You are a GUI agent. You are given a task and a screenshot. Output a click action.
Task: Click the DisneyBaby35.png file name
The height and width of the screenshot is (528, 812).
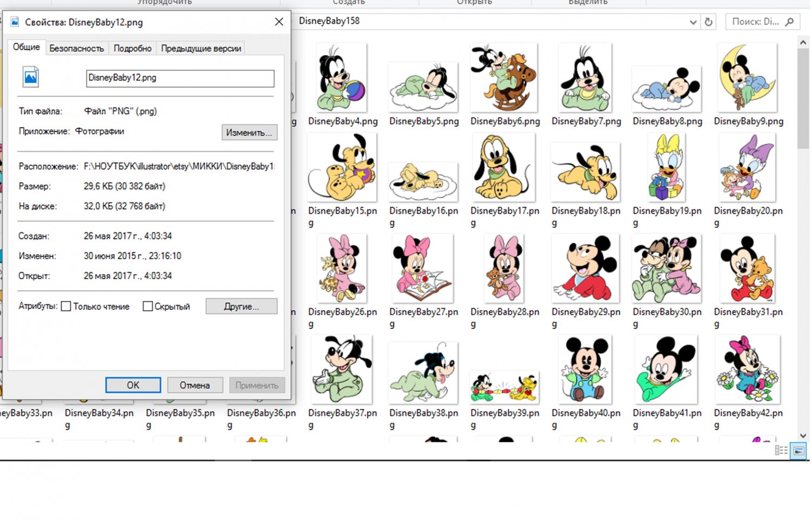pos(180,419)
